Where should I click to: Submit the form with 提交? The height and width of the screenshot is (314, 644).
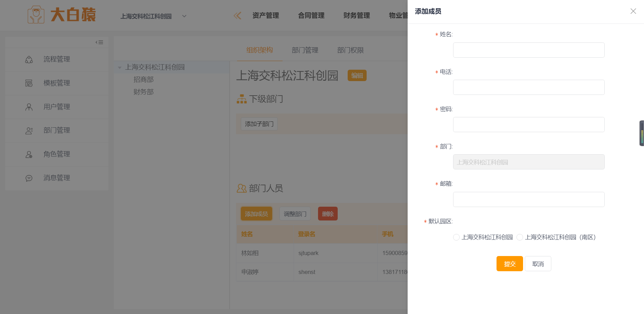(x=510, y=264)
